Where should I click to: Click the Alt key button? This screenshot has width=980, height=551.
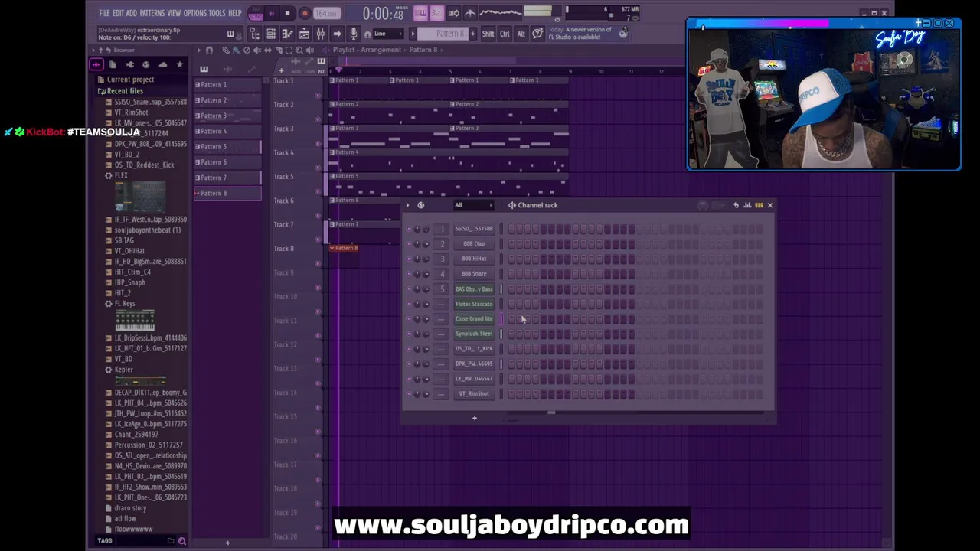(x=521, y=34)
